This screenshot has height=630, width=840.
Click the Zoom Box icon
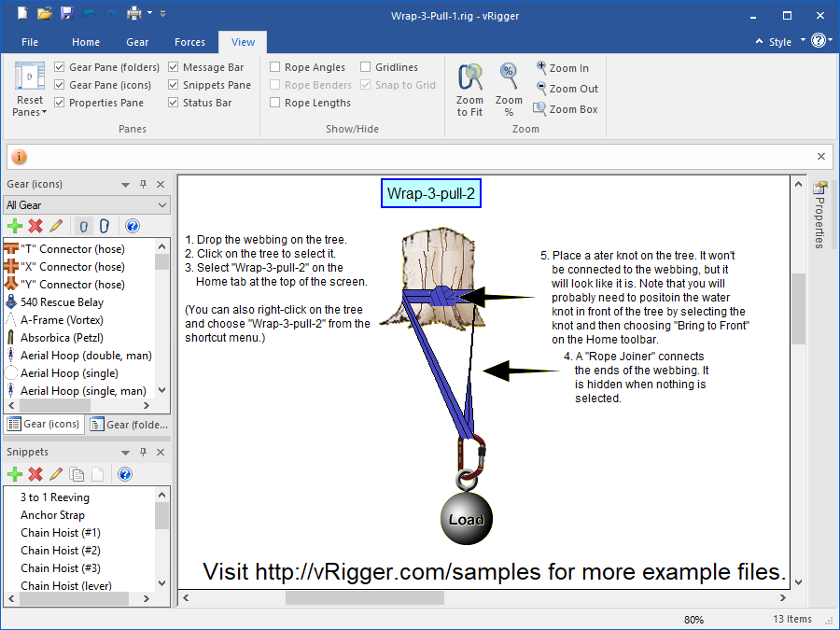(540, 109)
